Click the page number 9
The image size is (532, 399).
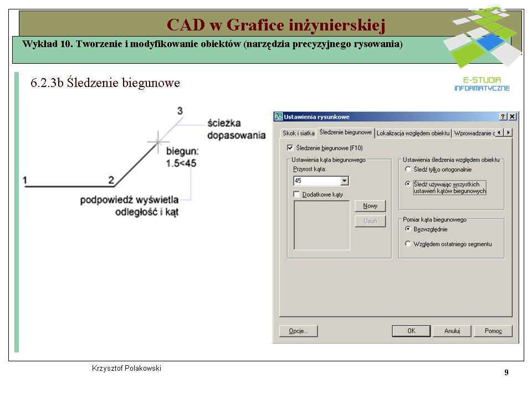click(x=506, y=372)
